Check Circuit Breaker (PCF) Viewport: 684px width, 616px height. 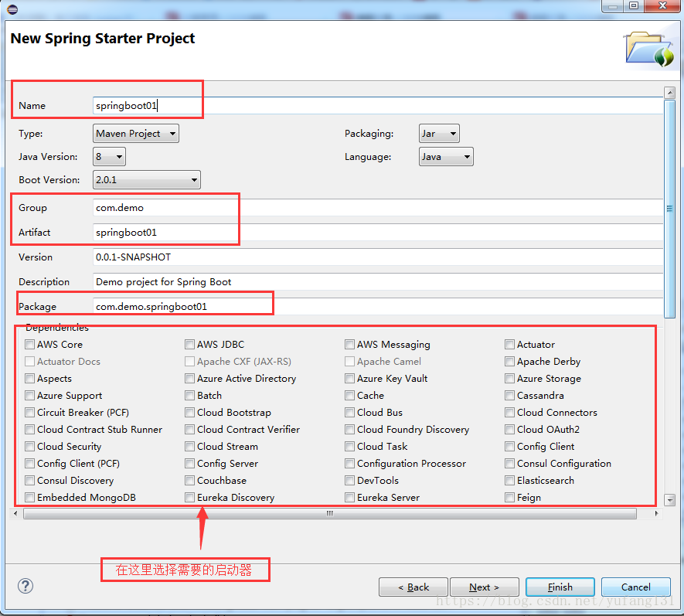[29, 412]
